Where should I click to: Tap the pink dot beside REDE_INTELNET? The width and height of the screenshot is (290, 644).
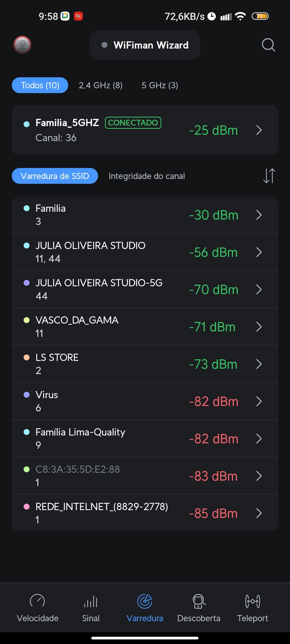click(27, 507)
